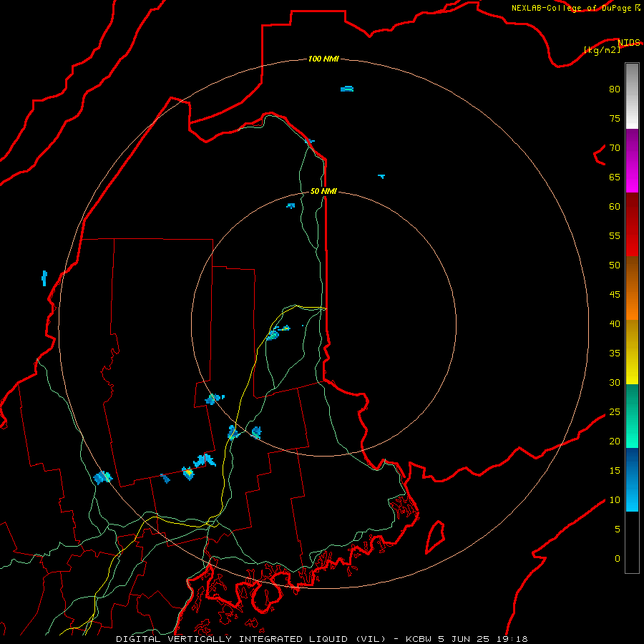Pick the dark red band of the color bar
644x644 pixels.
click(632, 208)
